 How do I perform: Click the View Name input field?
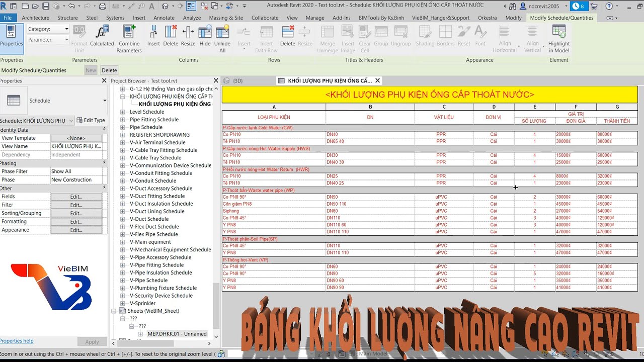tap(76, 146)
